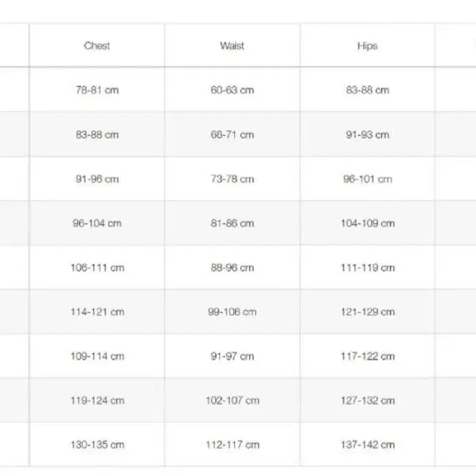
Task: Click the 96-101 cm hips cell
Action: pyautogui.click(x=367, y=179)
